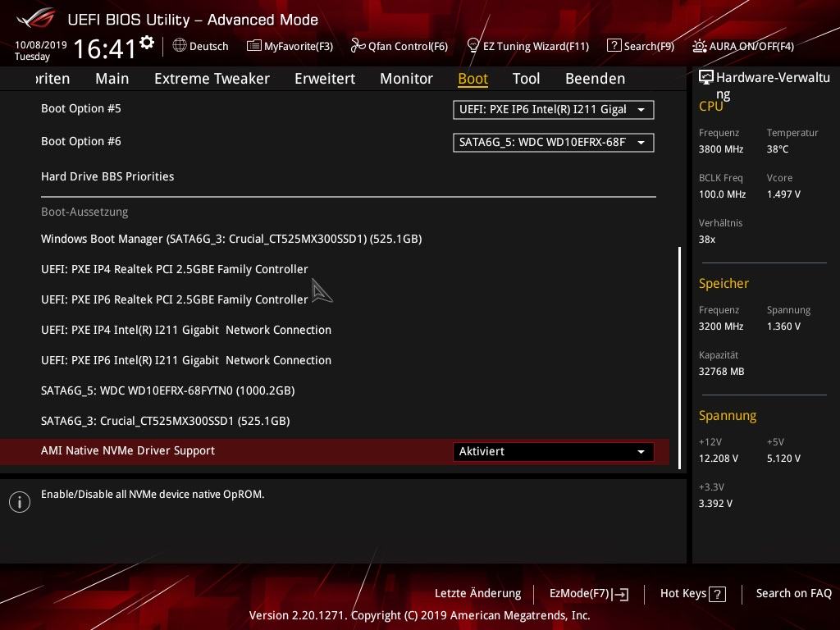The width and height of the screenshot is (840, 630).
Task: Open the Boot Option #5 dropdown
Action: [x=554, y=110]
